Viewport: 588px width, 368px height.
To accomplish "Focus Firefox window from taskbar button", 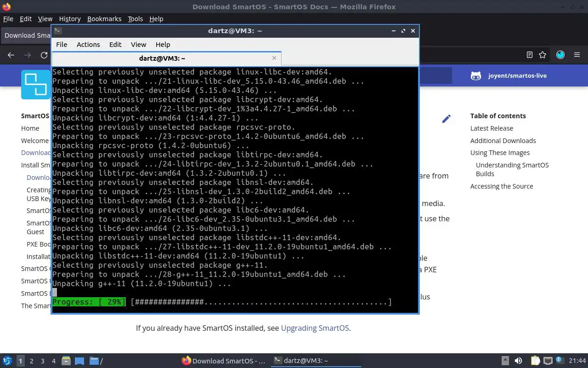I will click(223, 361).
